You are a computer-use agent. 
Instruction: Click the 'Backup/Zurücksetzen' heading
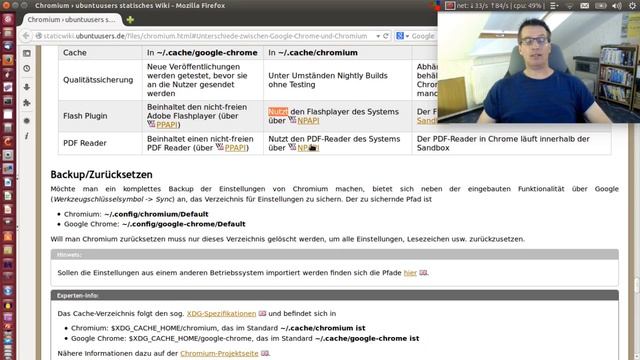[x=101, y=174]
